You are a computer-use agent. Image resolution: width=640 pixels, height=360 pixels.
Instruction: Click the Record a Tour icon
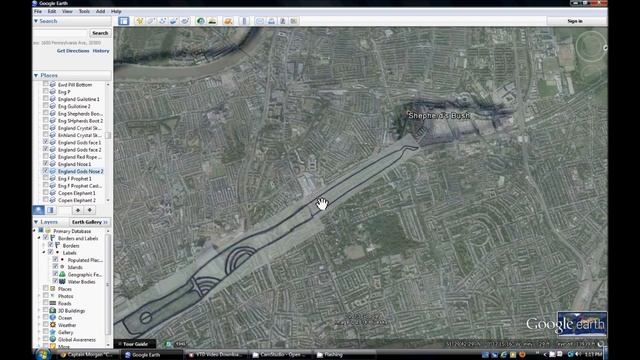pos(185,21)
